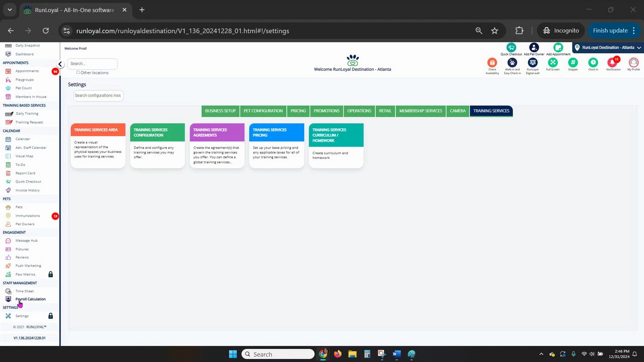Viewport: 644px width, 362px height.
Task: Switch to the Business Setup tab
Action: click(220, 111)
